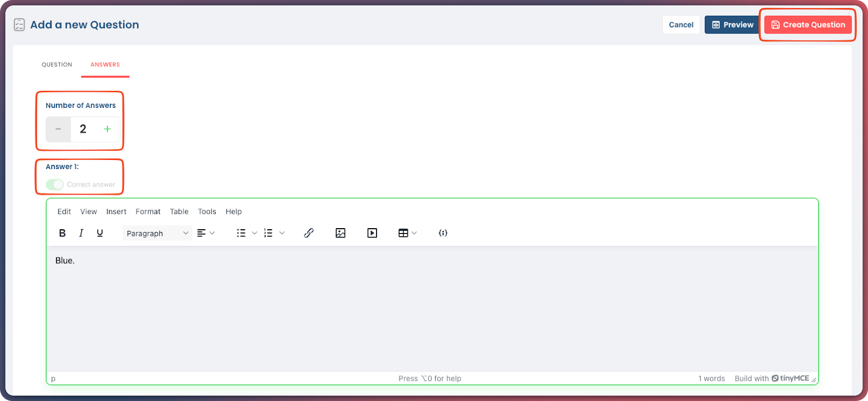This screenshot has width=868, height=401.
Task: Expand the text alignment options arrow
Action: (212, 233)
